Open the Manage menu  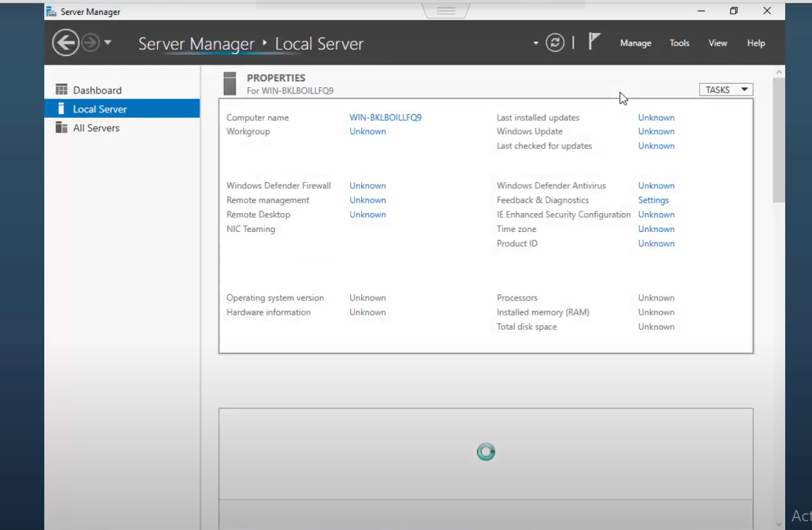636,43
